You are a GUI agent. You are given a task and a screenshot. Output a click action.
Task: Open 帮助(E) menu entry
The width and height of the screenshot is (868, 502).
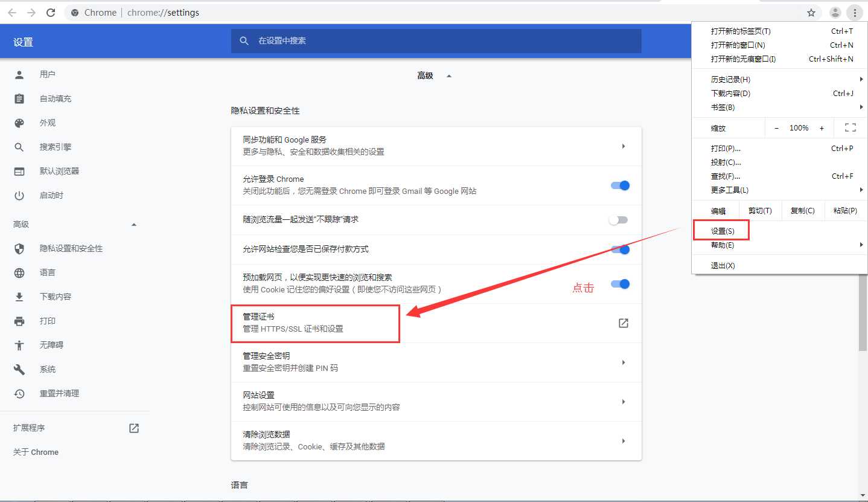click(x=779, y=245)
